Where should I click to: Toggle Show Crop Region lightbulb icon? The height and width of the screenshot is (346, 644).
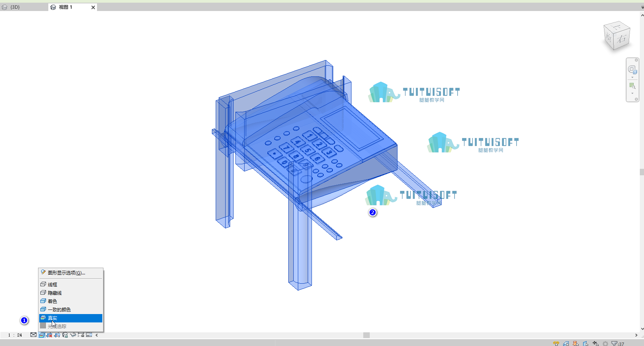(x=57, y=335)
